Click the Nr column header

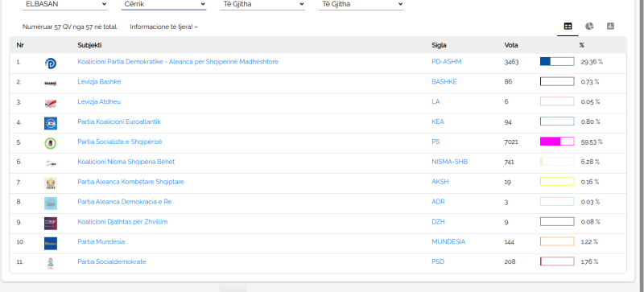[x=19, y=45]
